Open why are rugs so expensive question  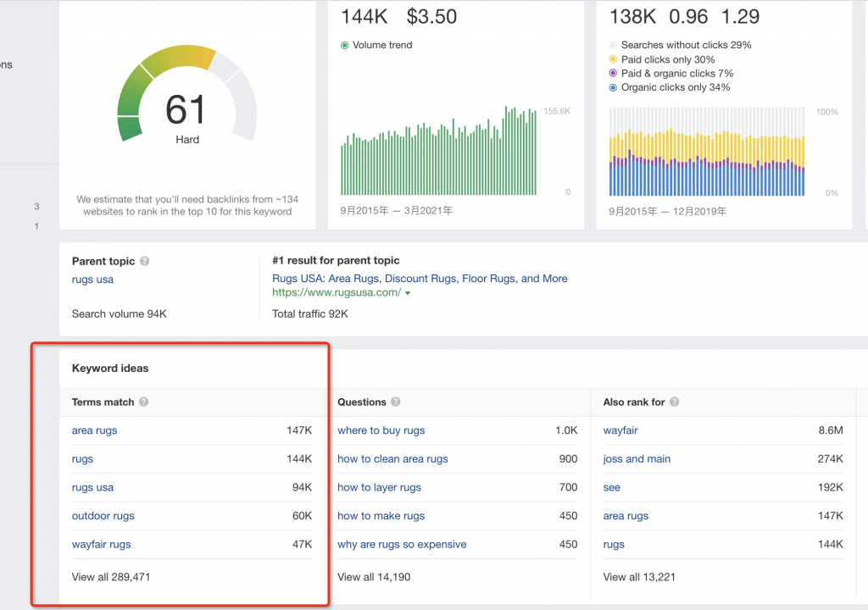tap(402, 544)
